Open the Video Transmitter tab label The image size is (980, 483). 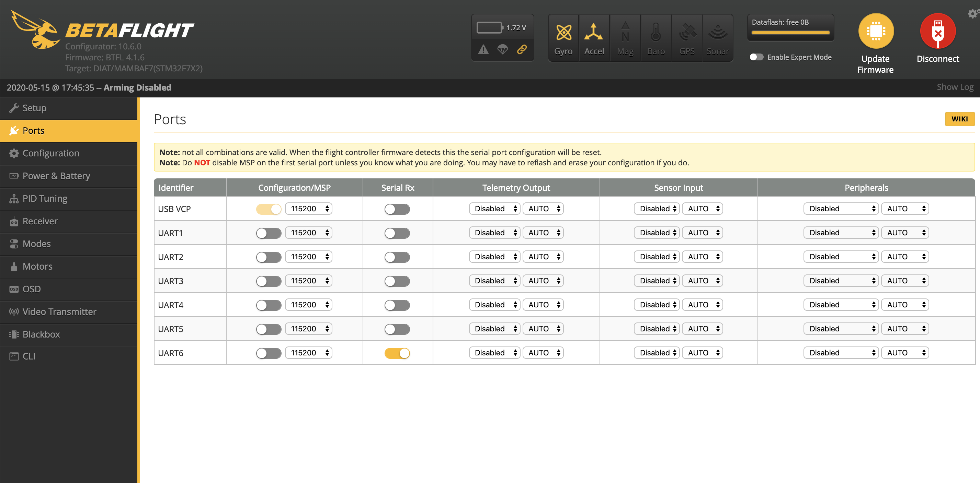click(x=59, y=312)
